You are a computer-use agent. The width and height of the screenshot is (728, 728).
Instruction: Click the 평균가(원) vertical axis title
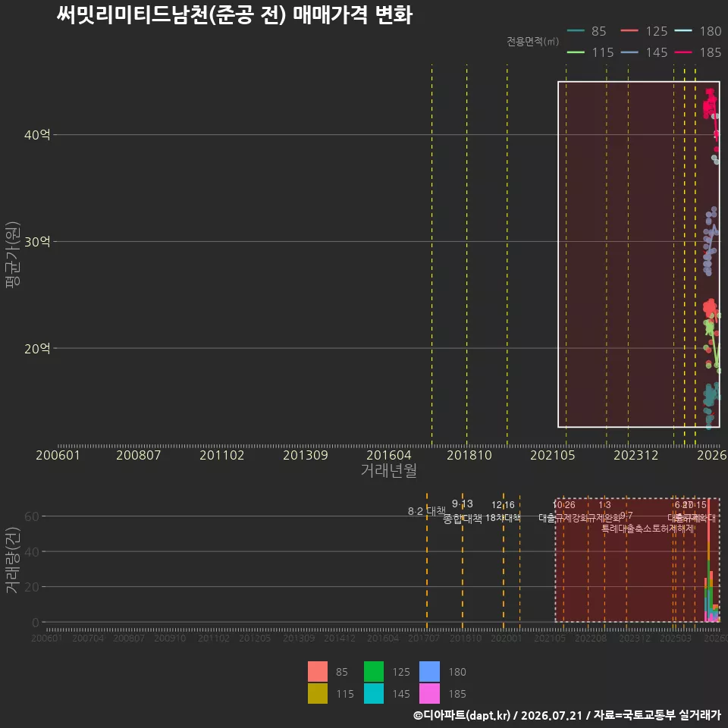click(13, 255)
